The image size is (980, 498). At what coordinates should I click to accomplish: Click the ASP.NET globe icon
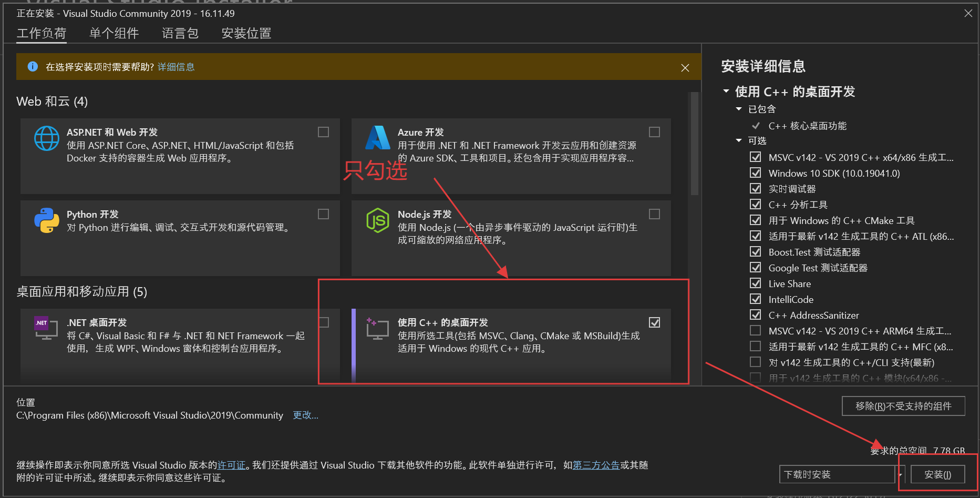[x=46, y=138]
